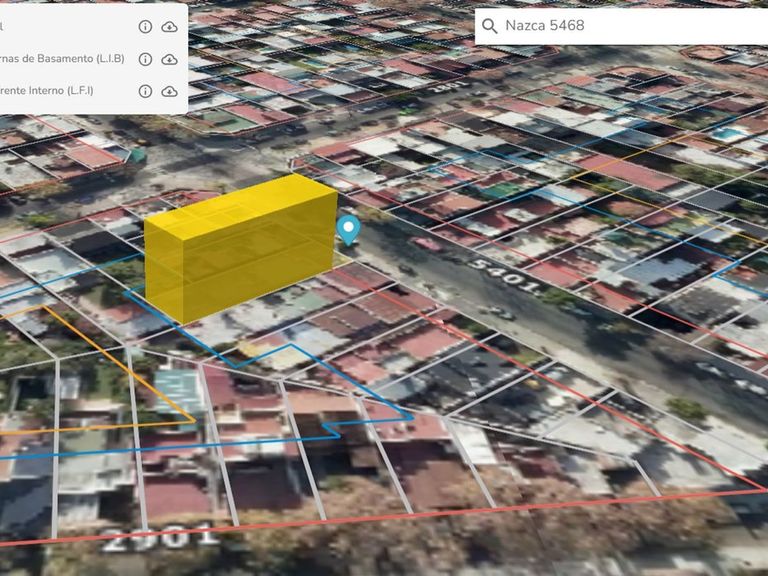The image size is (768, 576).
Task: Open info for the top layer row
Action: tap(145, 27)
